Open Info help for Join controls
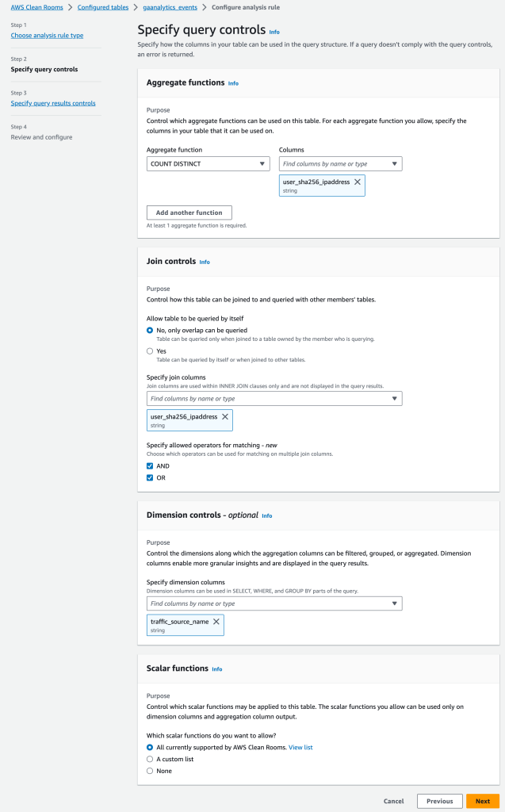This screenshot has width=505, height=812. point(206,262)
